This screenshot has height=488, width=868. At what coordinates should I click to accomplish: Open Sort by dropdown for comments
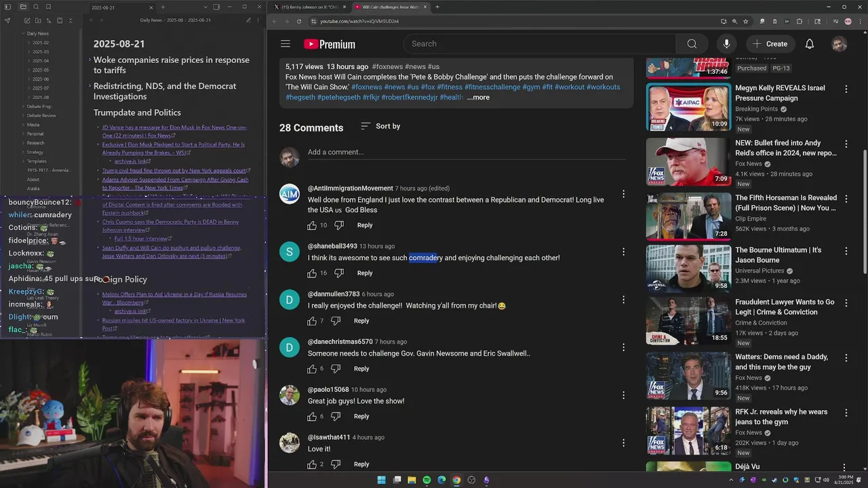pos(380,126)
